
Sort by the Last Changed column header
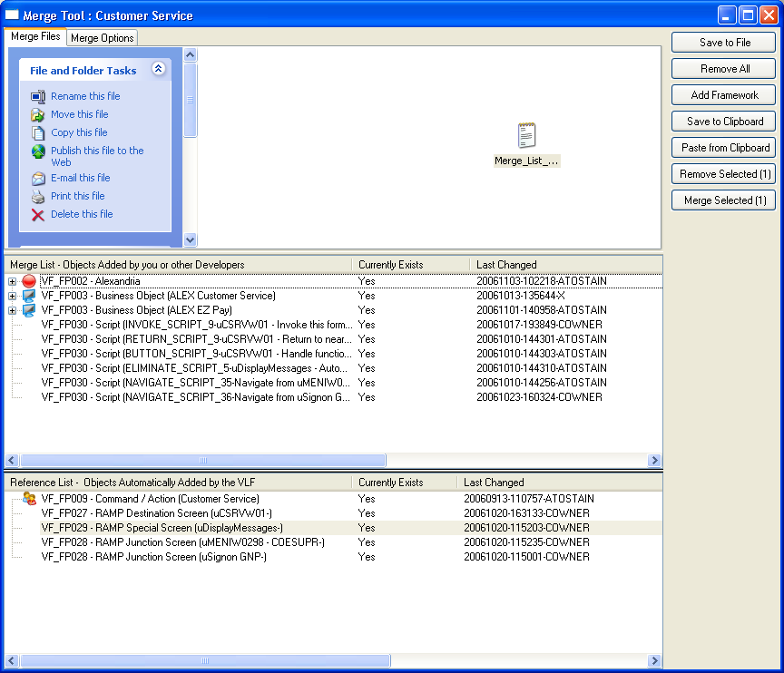(506, 265)
